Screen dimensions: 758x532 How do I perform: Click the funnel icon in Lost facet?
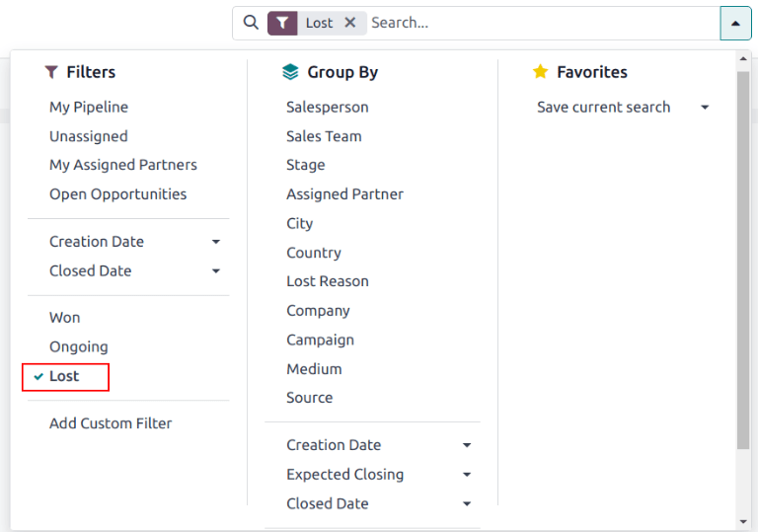point(282,23)
